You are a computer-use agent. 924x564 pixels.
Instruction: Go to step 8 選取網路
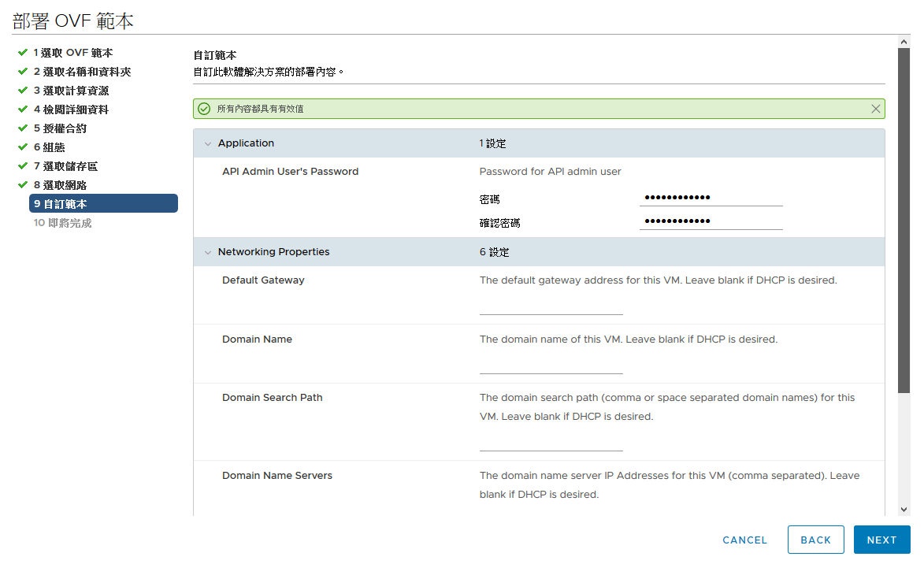pos(60,185)
